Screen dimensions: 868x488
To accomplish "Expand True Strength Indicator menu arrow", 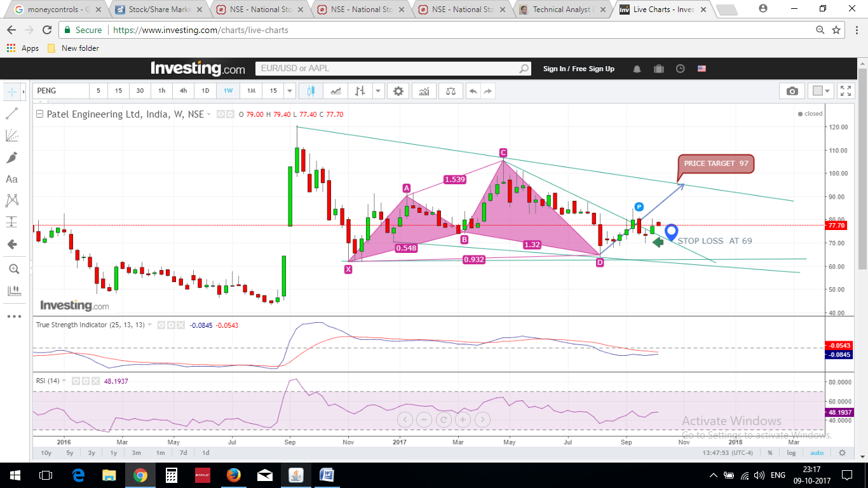I will (150, 325).
